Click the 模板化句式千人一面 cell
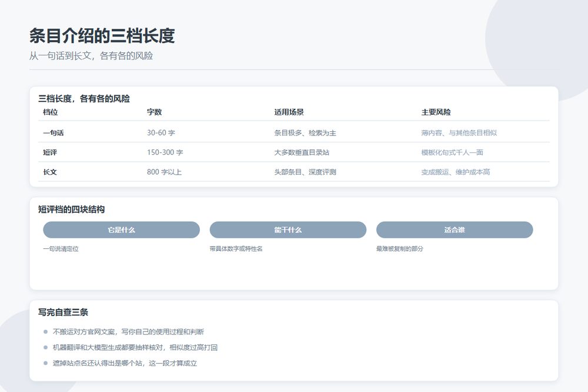588x392 pixels. [452, 152]
